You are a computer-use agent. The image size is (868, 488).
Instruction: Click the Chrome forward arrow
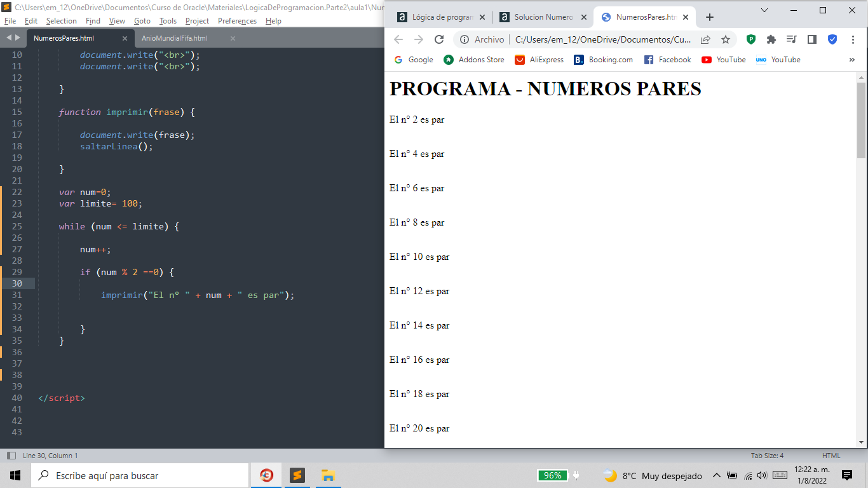click(x=419, y=39)
